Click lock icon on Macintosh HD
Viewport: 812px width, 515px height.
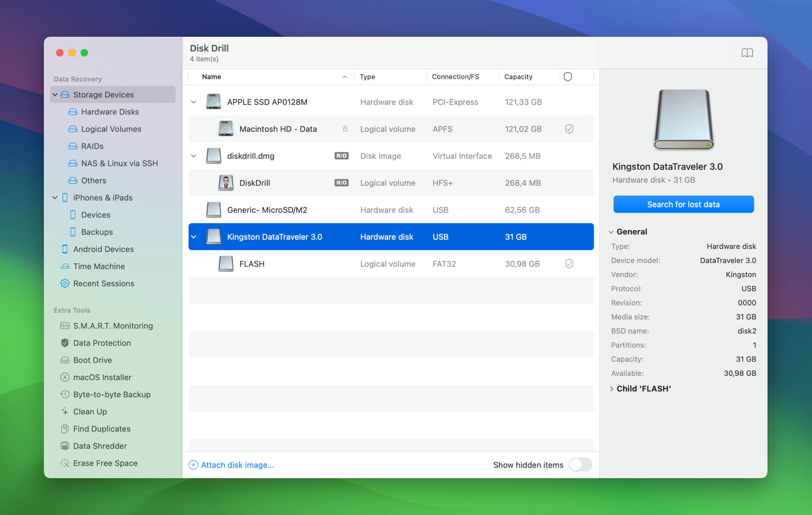point(345,129)
